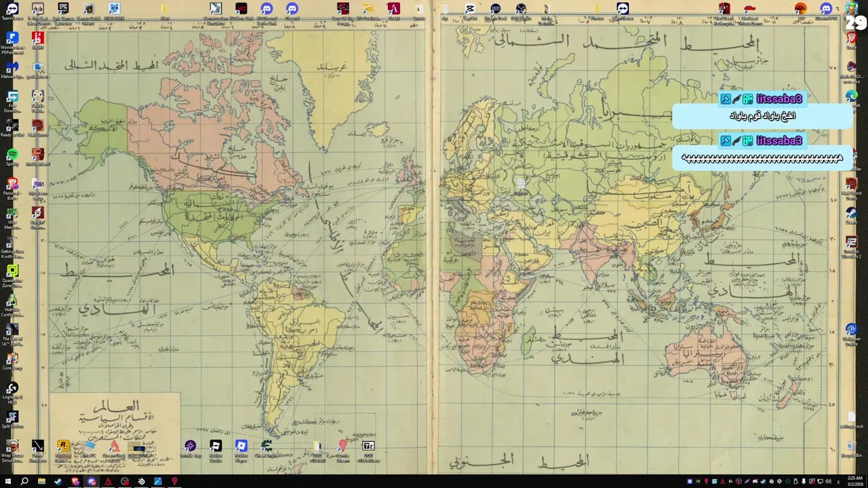The height and width of the screenshot is (488, 868).
Task: Click the taskbar search magnifier
Action: (x=24, y=481)
